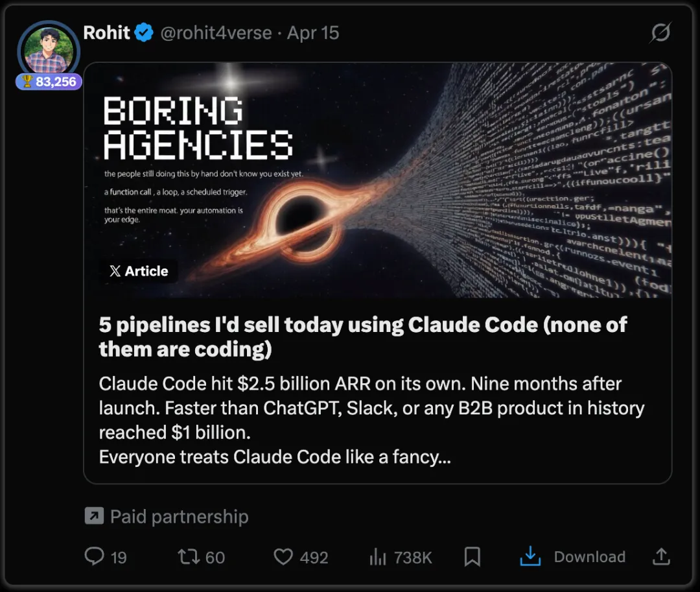Click the Apr 15 timestamp
Screen dimensions: 700x592
[313, 33]
